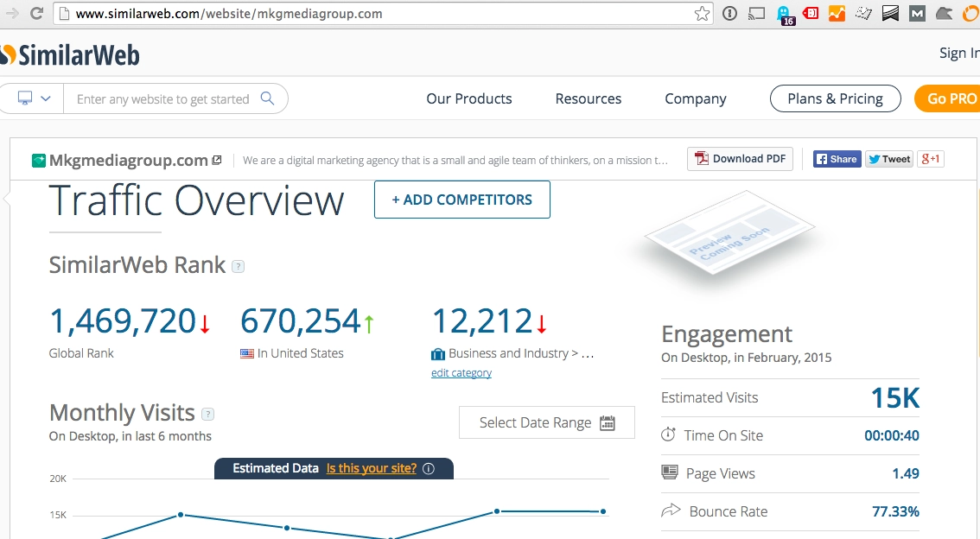Share page via Google +1 button
The image size is (980, 539).
(931, 159)
